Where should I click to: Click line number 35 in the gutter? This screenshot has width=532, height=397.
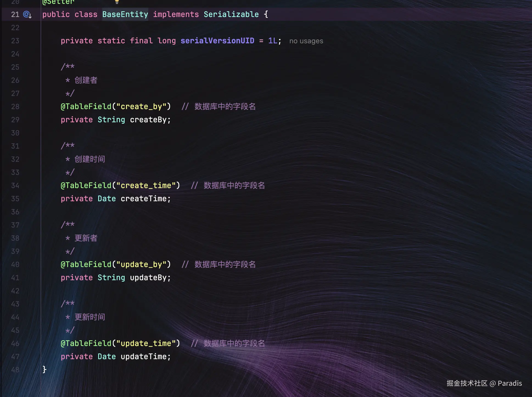tap(15, 199)
